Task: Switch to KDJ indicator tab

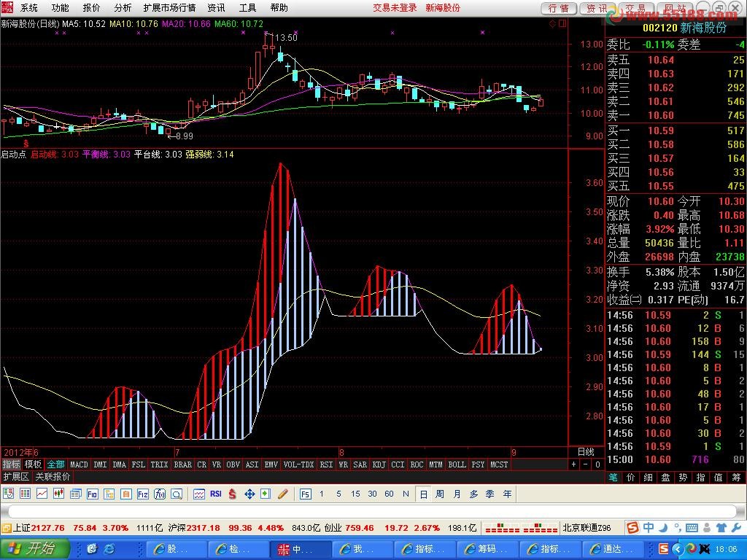Action: tap(379, 464)
